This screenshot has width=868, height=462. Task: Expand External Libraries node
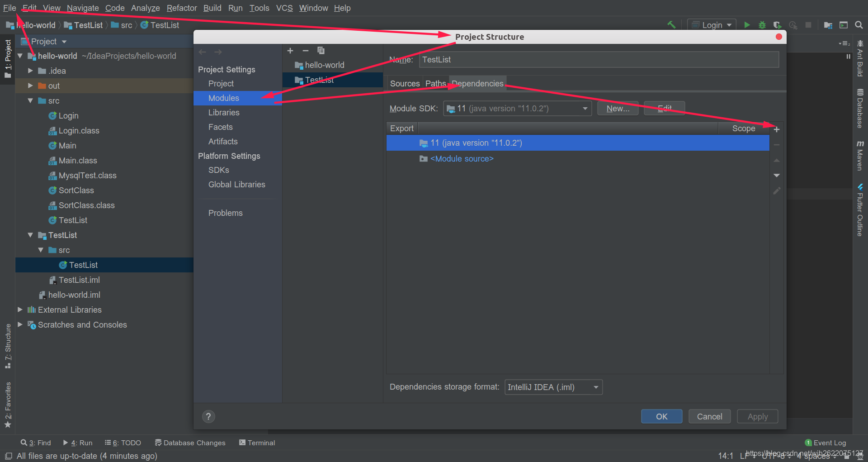pos(20,310)
